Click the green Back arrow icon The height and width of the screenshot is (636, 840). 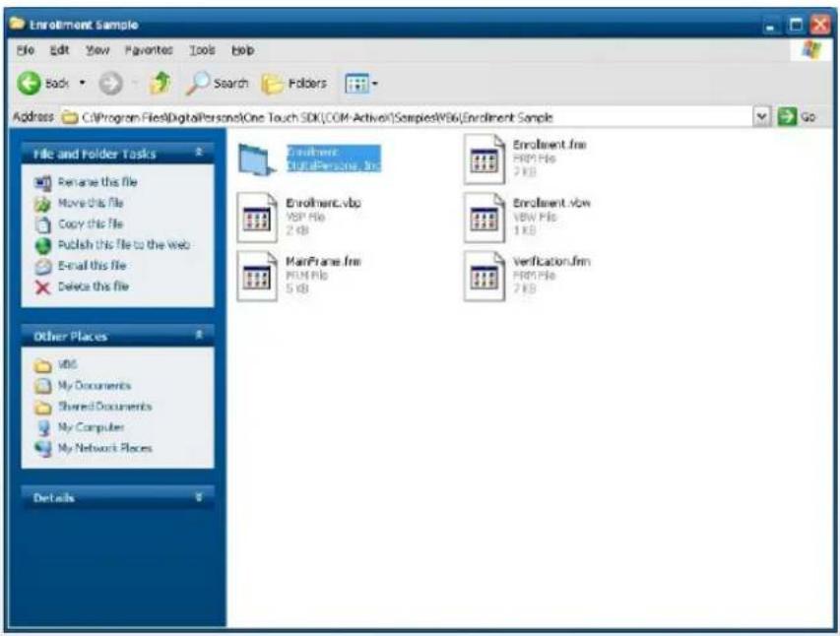(x=29, y=84)
